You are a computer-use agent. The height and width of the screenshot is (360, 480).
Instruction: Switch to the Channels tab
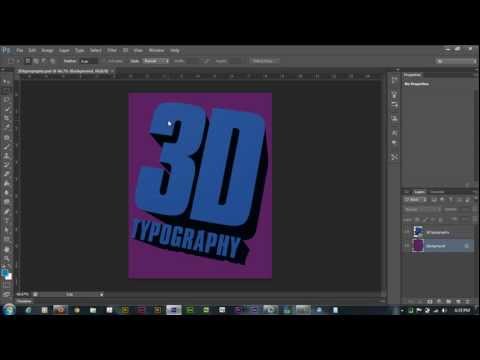(437, 192)
